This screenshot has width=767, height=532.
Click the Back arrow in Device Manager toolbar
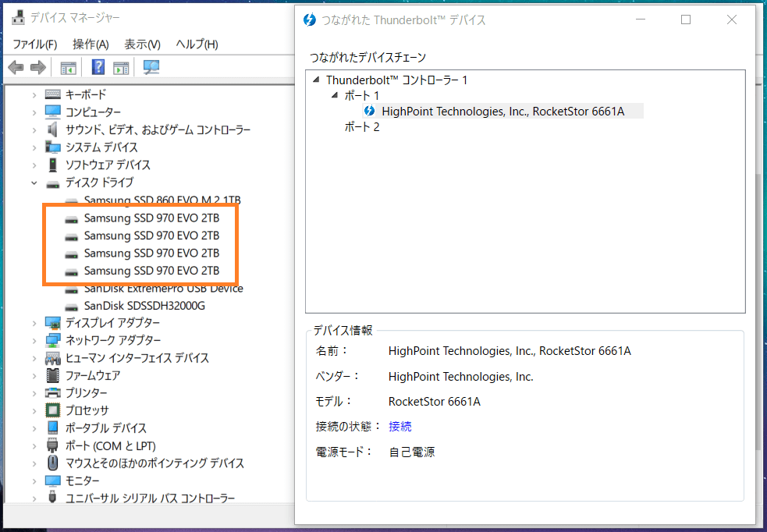click(16, 67)
